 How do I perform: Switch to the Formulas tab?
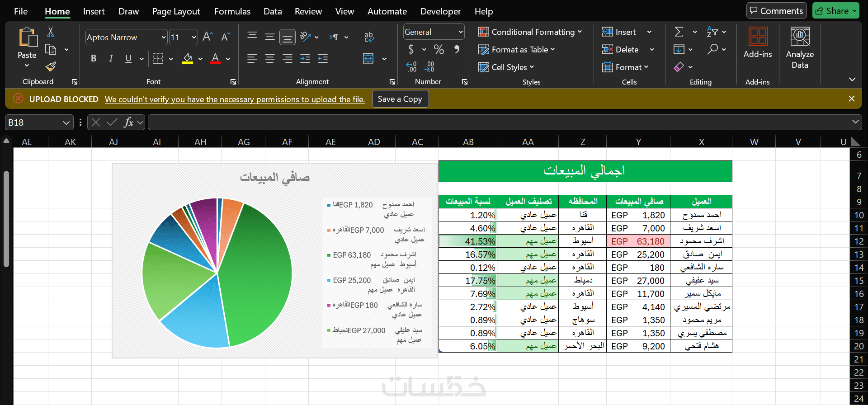[232, 11]
